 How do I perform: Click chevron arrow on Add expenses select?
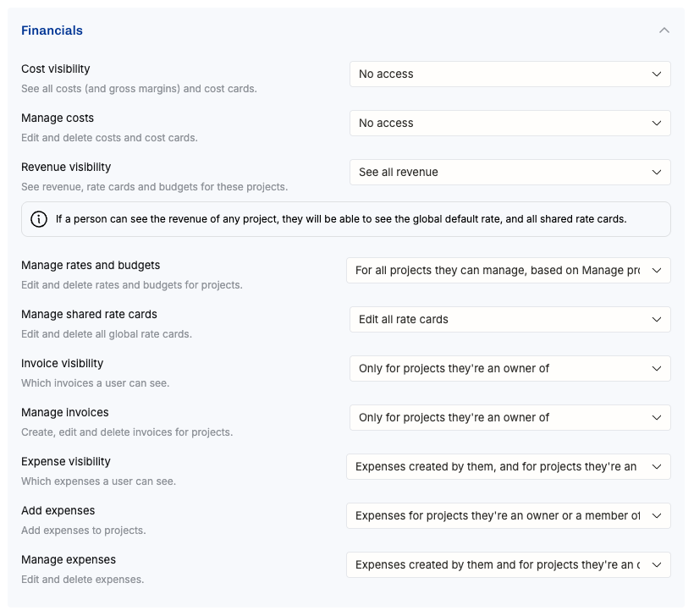[x=657, y=516]
